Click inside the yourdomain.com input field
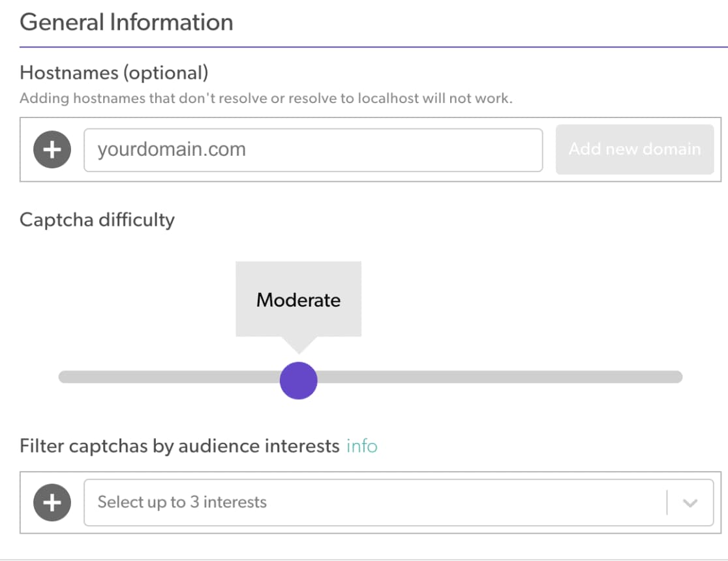The height and width of the screenshot is (561, 728). tap(313, 150)
